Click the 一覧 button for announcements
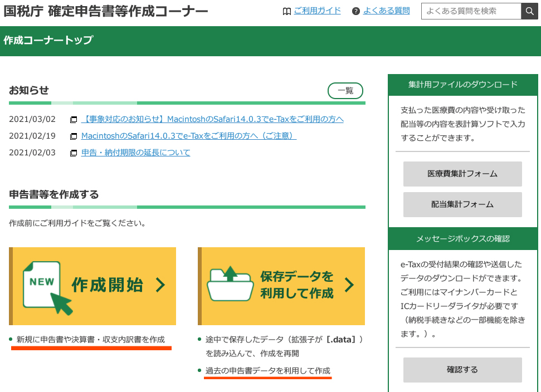The height and width of the screenshot is (392, 541). [345, 90]
